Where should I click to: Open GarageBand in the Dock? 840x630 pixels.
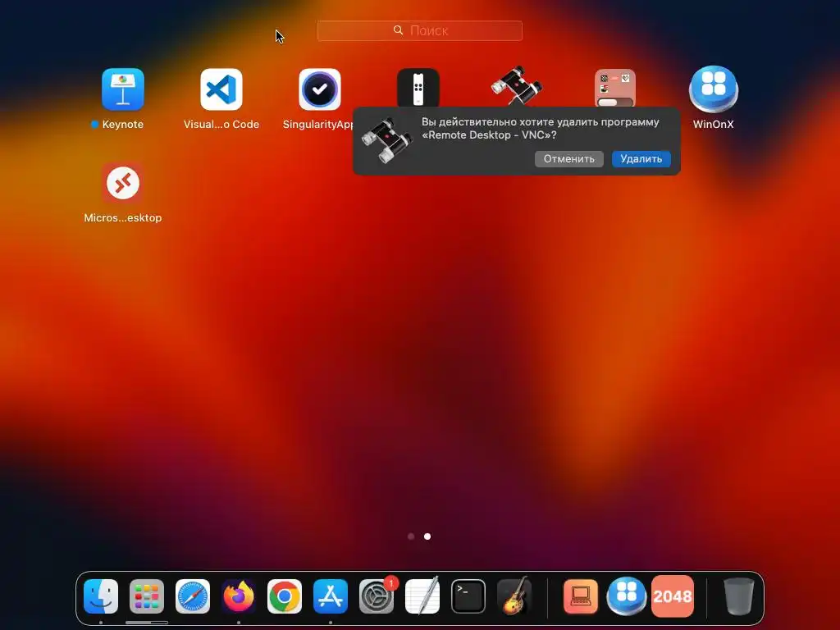click(x=514, y=596)
